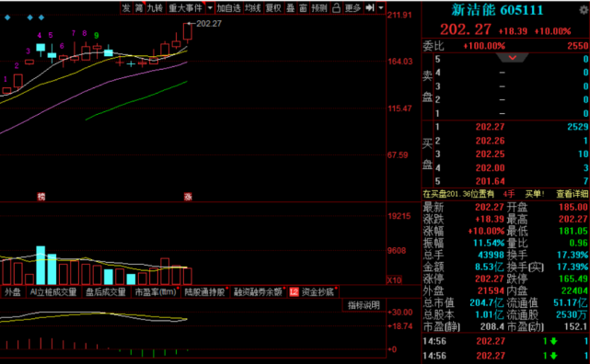
Task: Select buy level 4 price 202.00
Action: 490,168
